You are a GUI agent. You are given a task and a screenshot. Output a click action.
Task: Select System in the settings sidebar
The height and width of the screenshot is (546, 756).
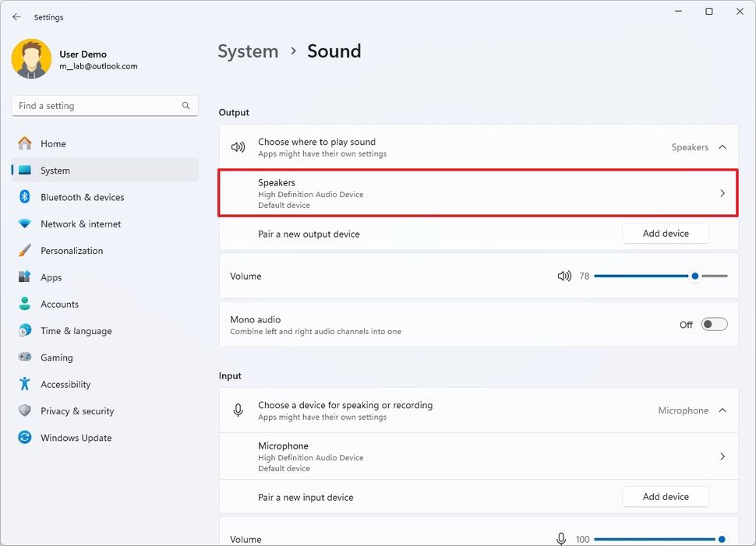tap(56, 170)
